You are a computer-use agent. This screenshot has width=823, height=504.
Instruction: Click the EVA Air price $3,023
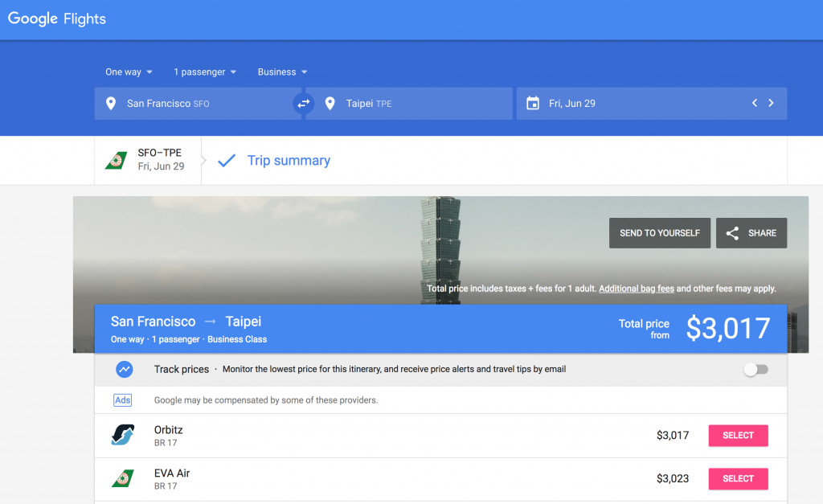[x=673, y=478]
